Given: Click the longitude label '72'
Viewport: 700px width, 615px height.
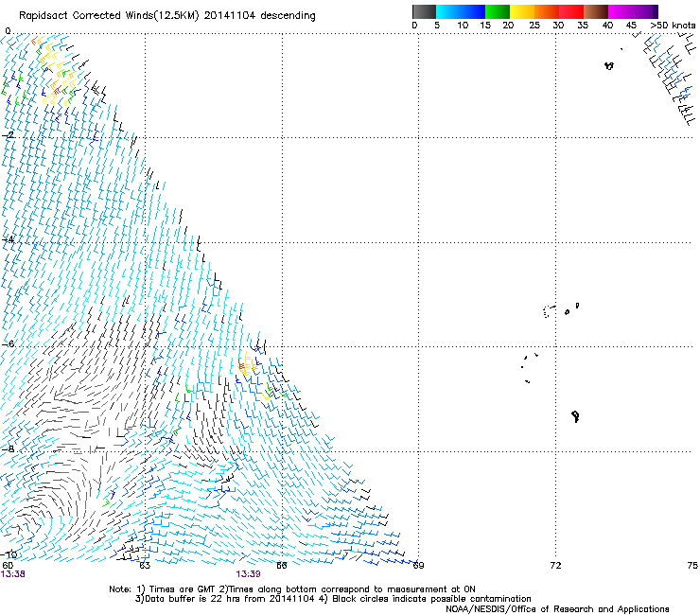Looking at the screenshot, I should [x=555, y=566].
